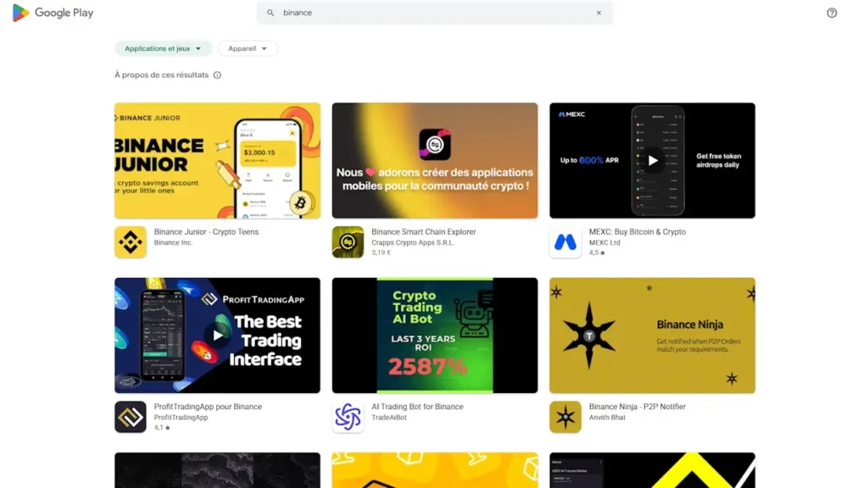Play the MEXC promo video
Viewport: 868px width, 488px height.
pyautogui.click(x=653, y=160)
